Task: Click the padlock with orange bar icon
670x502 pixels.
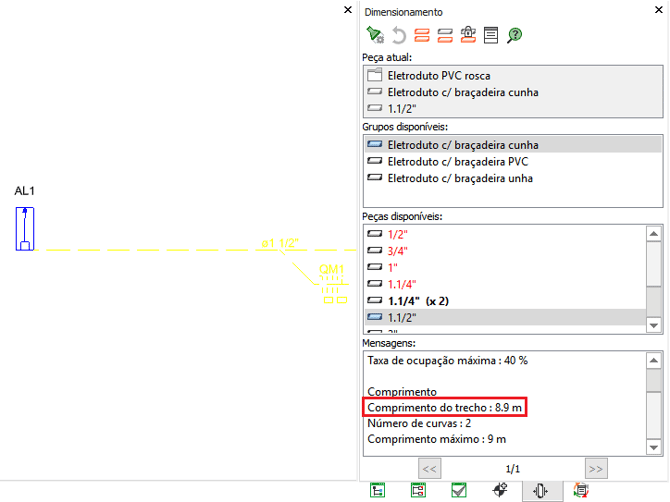Action: [x=467, y=35]
